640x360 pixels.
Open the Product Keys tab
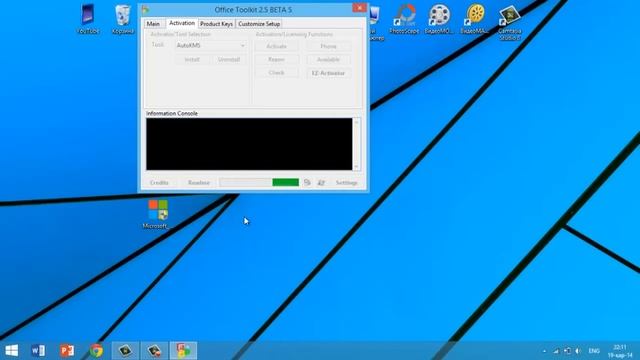point(216,24)
